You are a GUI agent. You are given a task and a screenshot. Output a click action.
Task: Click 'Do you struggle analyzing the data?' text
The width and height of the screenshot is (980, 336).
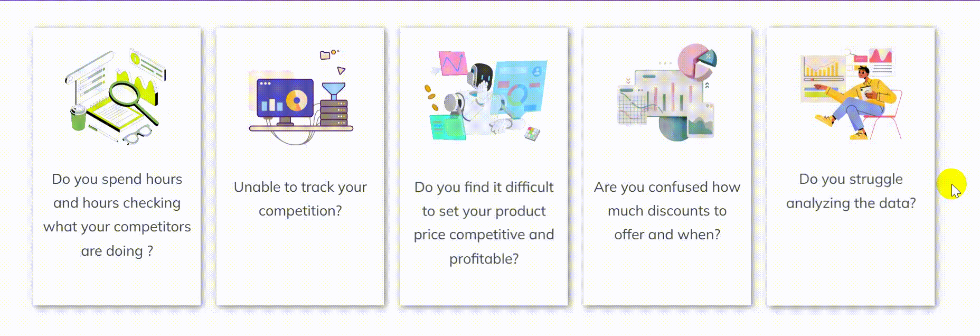click(851, 191)
